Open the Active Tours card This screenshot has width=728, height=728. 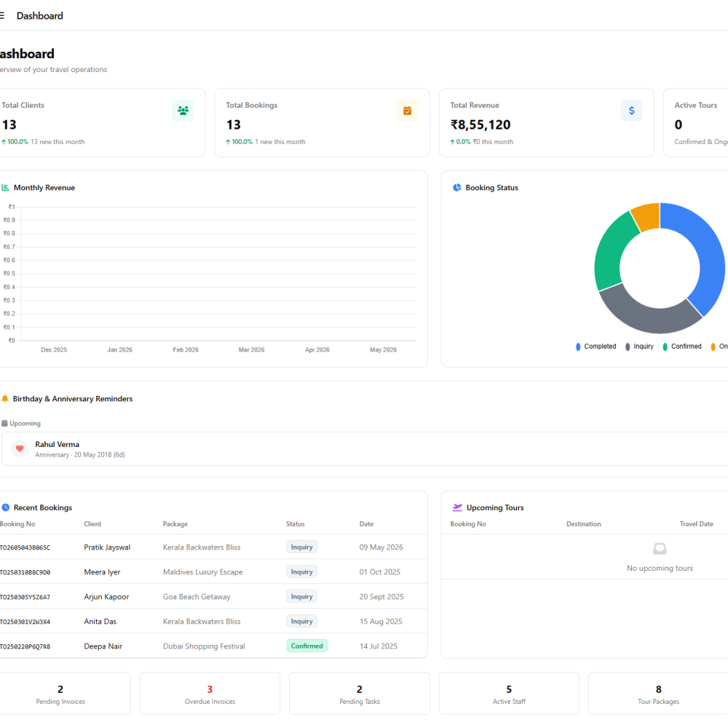point(695,122)
